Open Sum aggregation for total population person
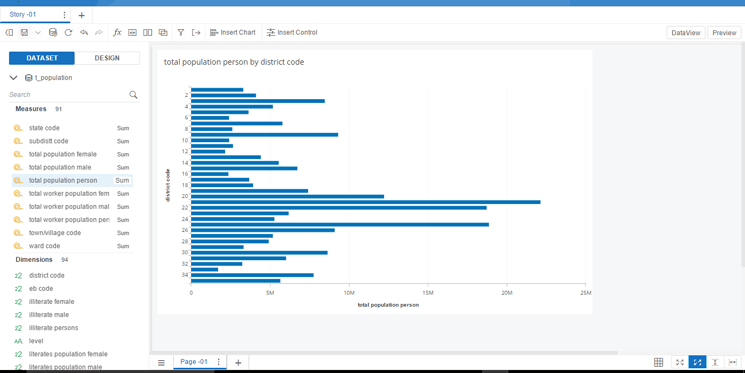 point(122,181)
